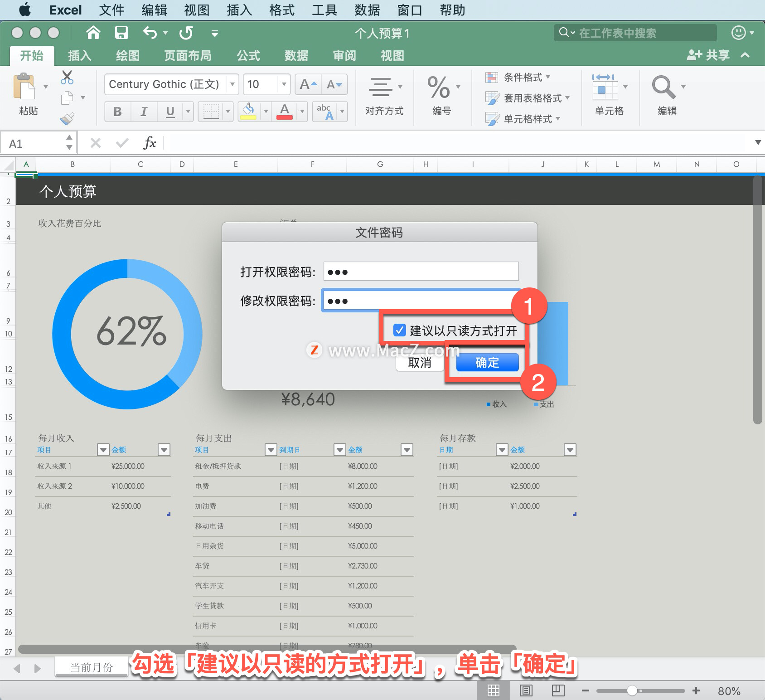Click the 打开权限密码 input field
This screenshot has width=765, height=700.
click(421, 271)
